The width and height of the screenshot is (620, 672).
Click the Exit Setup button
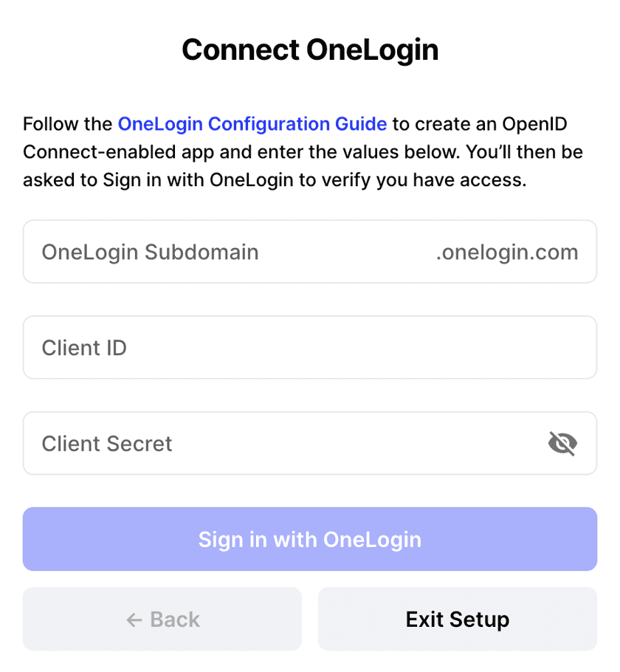click(458, 619)
